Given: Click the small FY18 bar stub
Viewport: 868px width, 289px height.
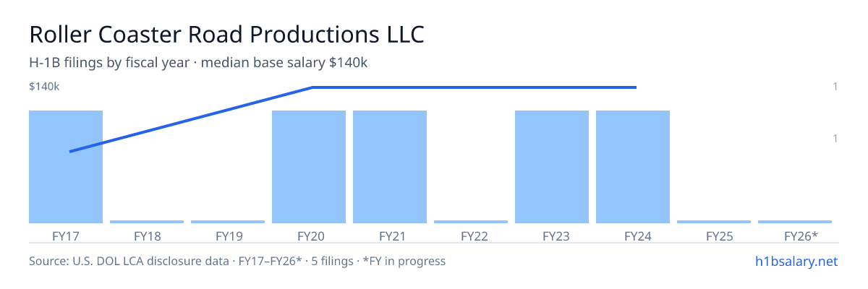Looking at the screenshot, I should [147, 222].
